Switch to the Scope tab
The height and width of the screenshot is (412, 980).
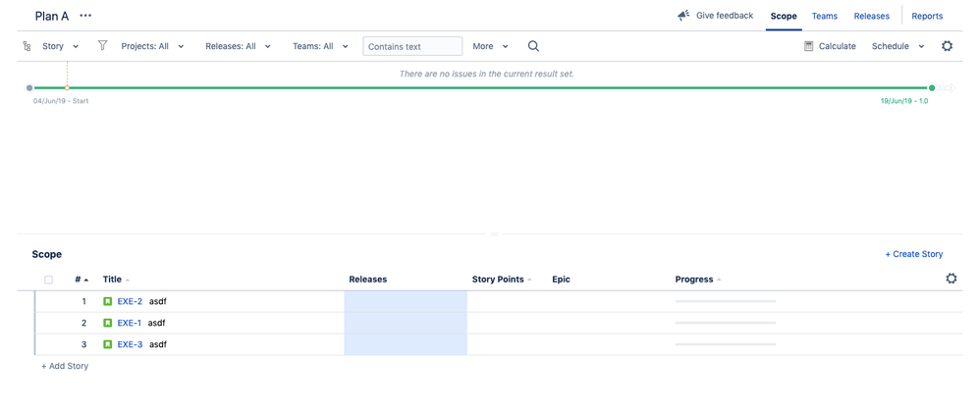784,17
